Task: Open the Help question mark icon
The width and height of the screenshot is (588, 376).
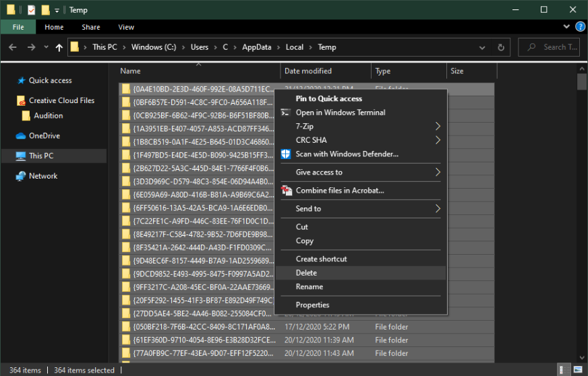Action: coord(580,27)
